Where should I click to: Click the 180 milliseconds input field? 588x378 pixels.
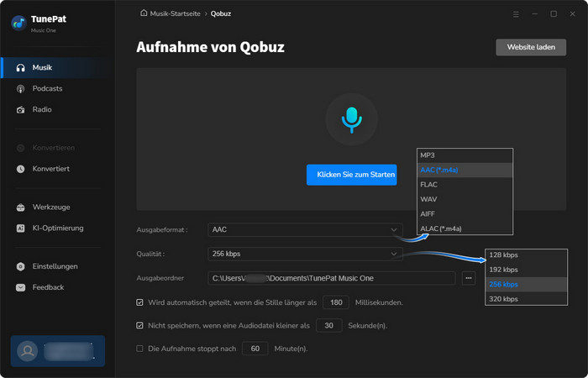point(336,302)
